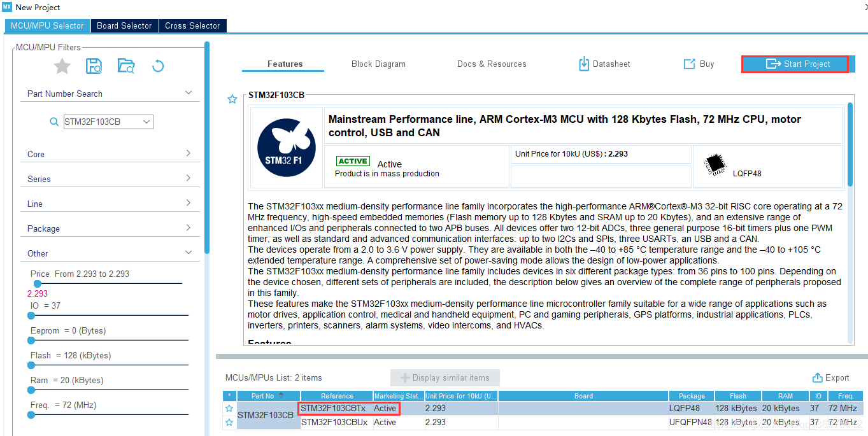
Task: Click the LQFP48 package cell in list
Action: pyautogui.click(x=692, y=408)
